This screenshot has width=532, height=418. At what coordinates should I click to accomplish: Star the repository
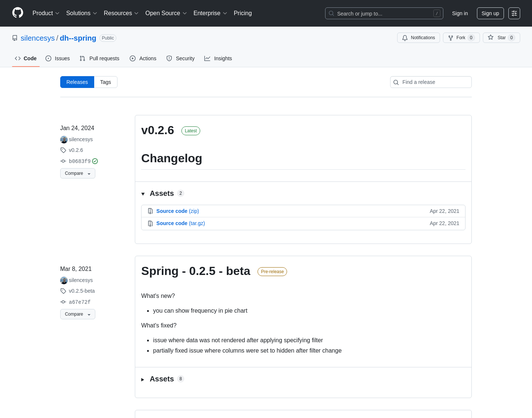[x=501, y=38]
